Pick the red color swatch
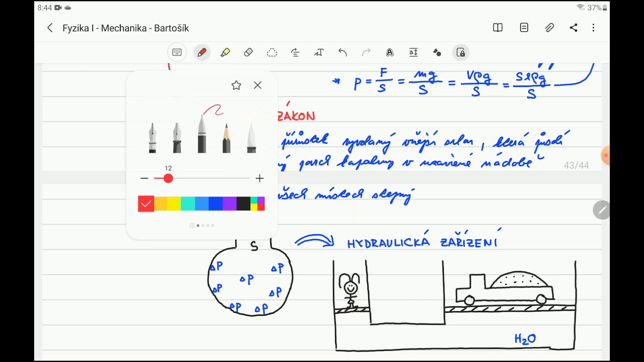 pyautogui.click(x=146, y=204)
